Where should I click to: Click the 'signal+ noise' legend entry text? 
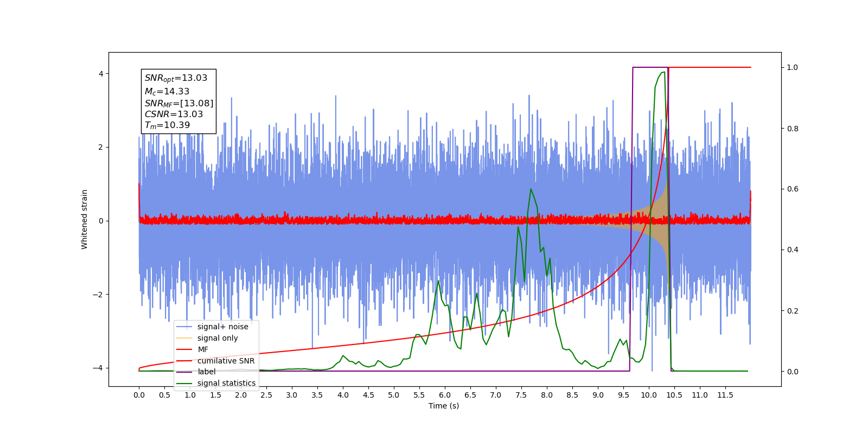pos(222,327)
